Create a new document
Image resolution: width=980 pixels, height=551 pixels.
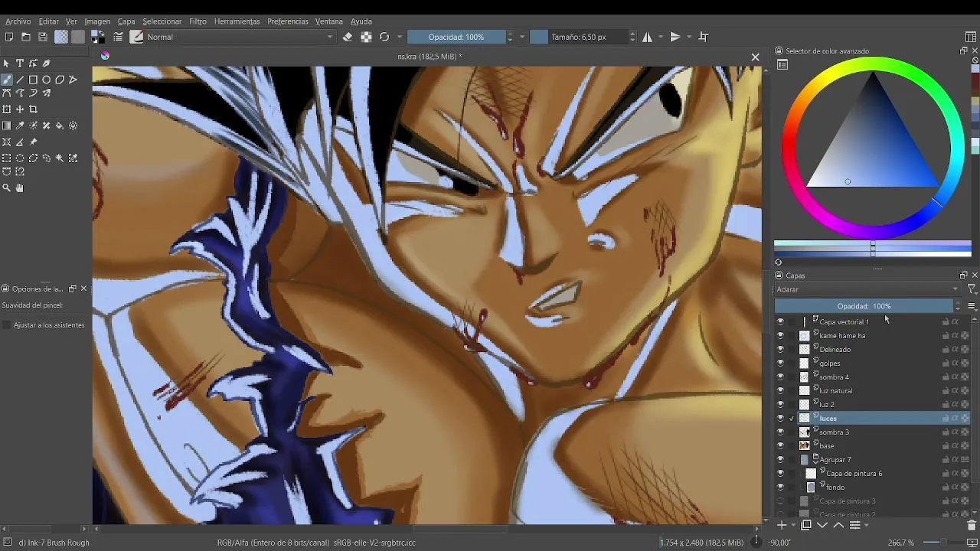pos(9,37)
